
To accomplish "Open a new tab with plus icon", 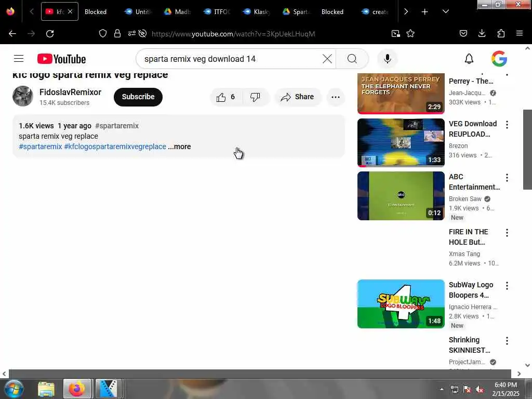I will 424,12.
